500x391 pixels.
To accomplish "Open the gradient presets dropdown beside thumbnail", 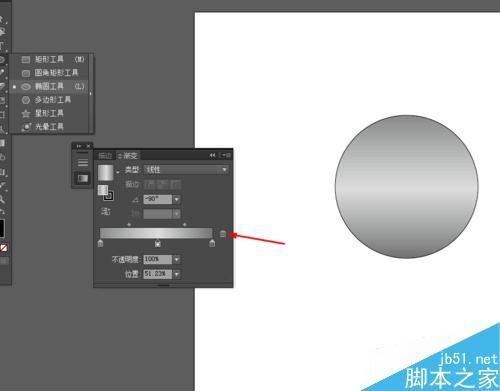I will pyautogui.click(x=118, y=172).
